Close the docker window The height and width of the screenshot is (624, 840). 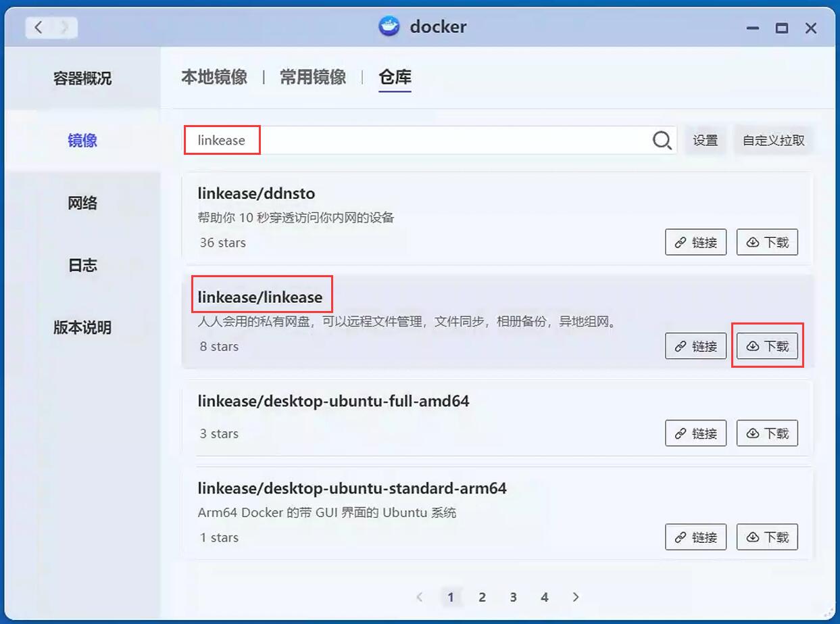coord(811,28)
